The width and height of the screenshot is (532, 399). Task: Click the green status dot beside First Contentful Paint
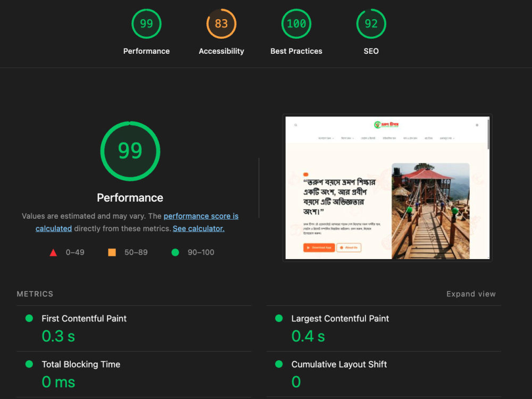click(x=29, y=318)
